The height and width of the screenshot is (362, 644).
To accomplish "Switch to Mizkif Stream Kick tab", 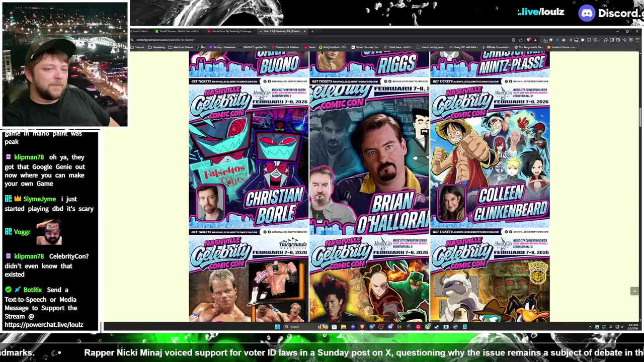I will click(x=178, y=31).
